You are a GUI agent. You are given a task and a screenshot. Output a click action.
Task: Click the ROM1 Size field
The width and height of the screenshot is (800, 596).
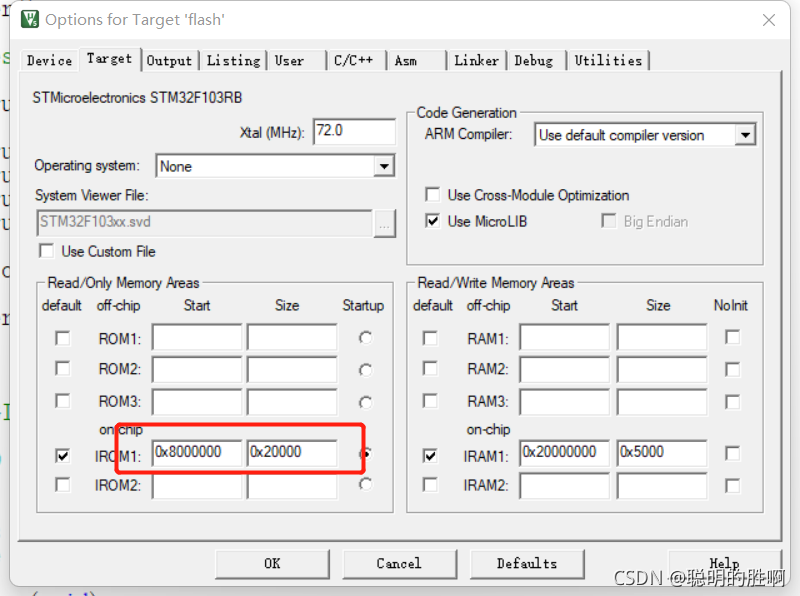[292, 337]
